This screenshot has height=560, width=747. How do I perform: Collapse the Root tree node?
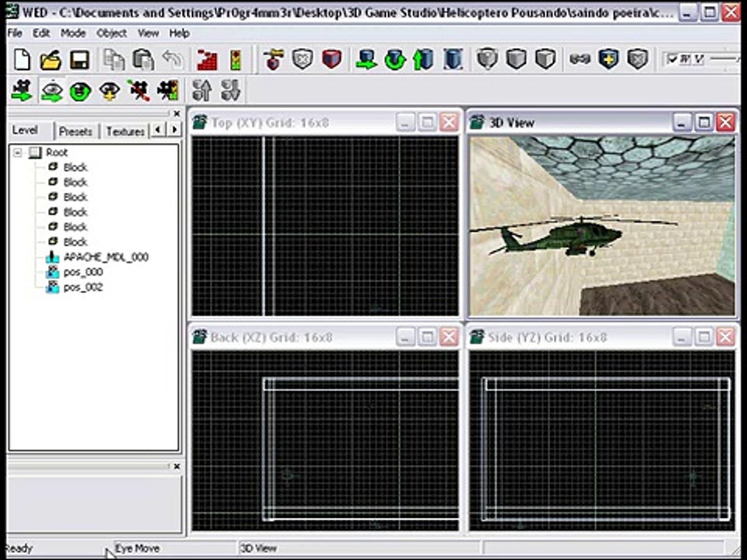pyautogui.click(x=18, y=152)
